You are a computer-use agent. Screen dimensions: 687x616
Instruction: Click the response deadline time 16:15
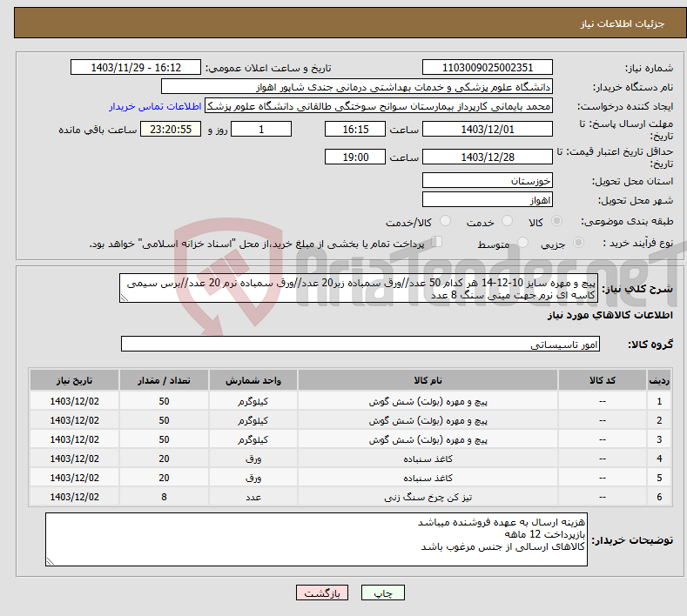point(355,129)
